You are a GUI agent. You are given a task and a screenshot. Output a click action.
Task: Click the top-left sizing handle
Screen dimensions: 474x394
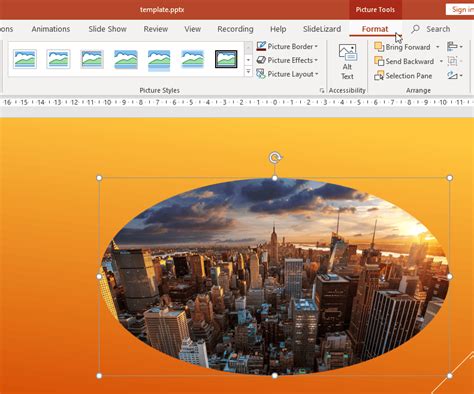pos(99,178)
